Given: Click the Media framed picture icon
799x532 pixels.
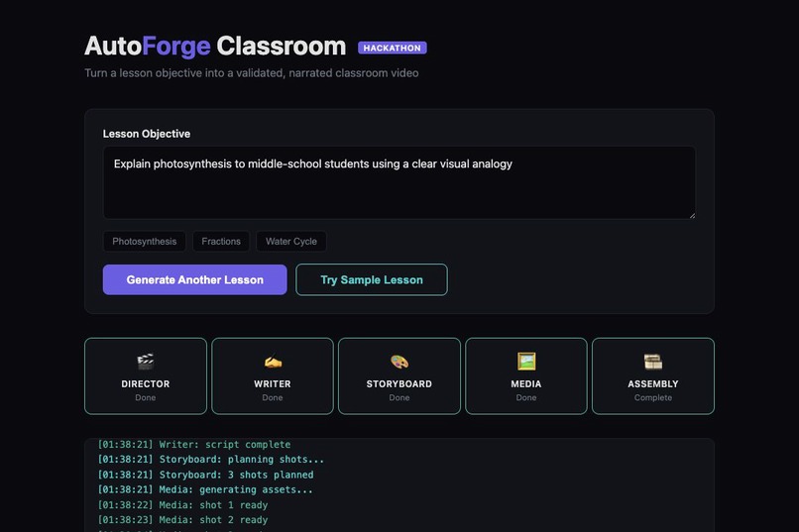Looking at the screenshot, I should 526,362.
